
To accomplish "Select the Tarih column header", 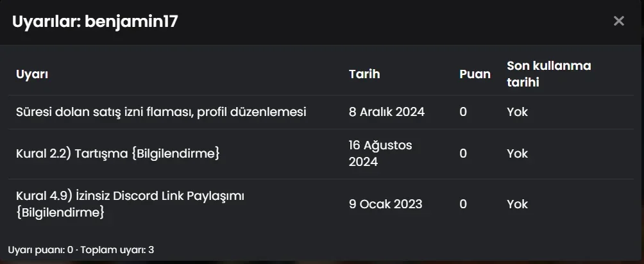I will pos(364,74).
